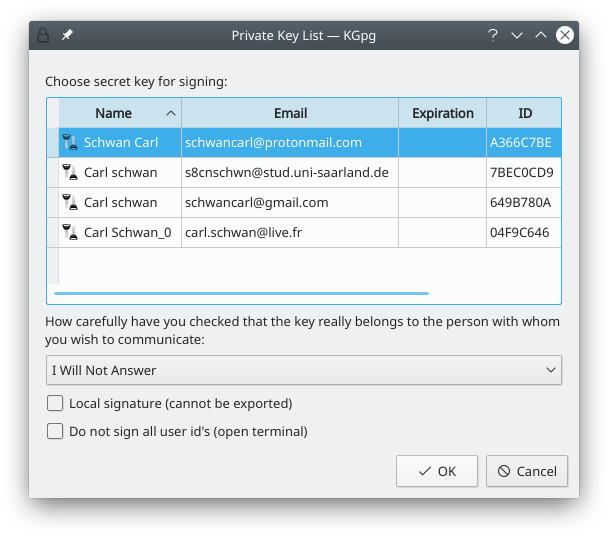Enable Local signature checkbox
Screen dimensions: 608x535
pos(56,404)
